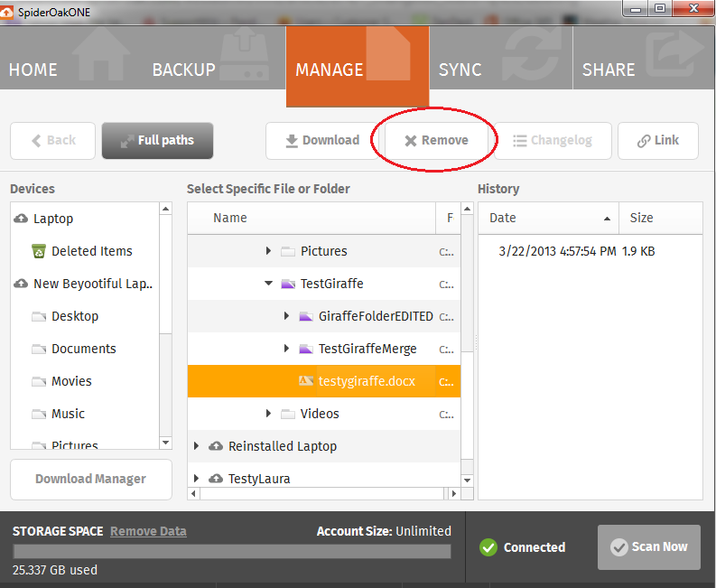This screenshot has width=716, height=588.
Task: Go to the SYNC tab
Action: tap(501, 58)
